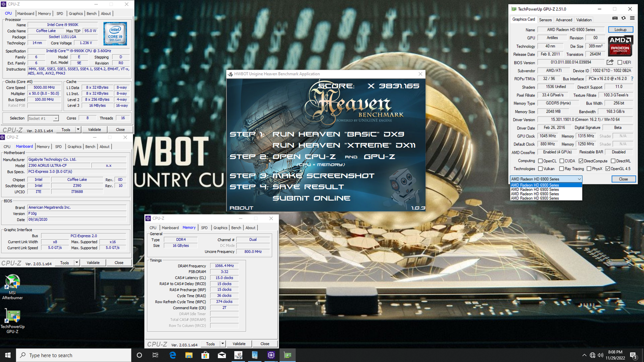Click Tools button in top CPU-Z window
644x362 pixels.
click(x=66, y=129)
